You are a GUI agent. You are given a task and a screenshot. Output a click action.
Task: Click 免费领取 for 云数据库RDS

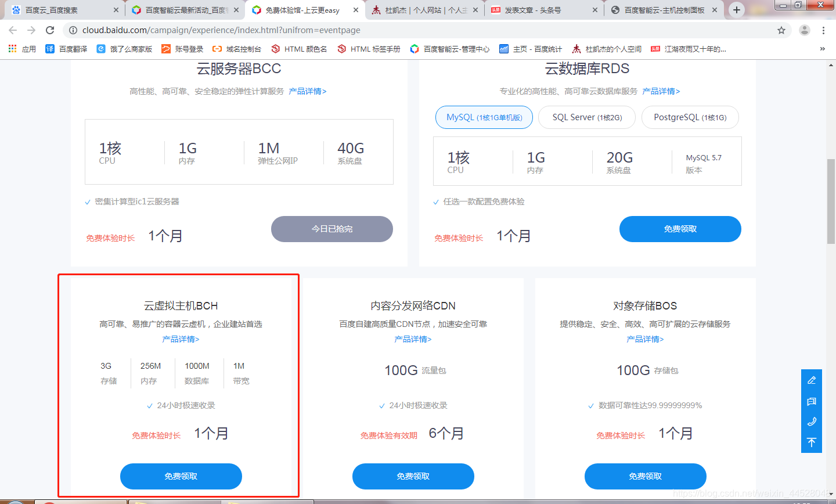coord(680,229)
